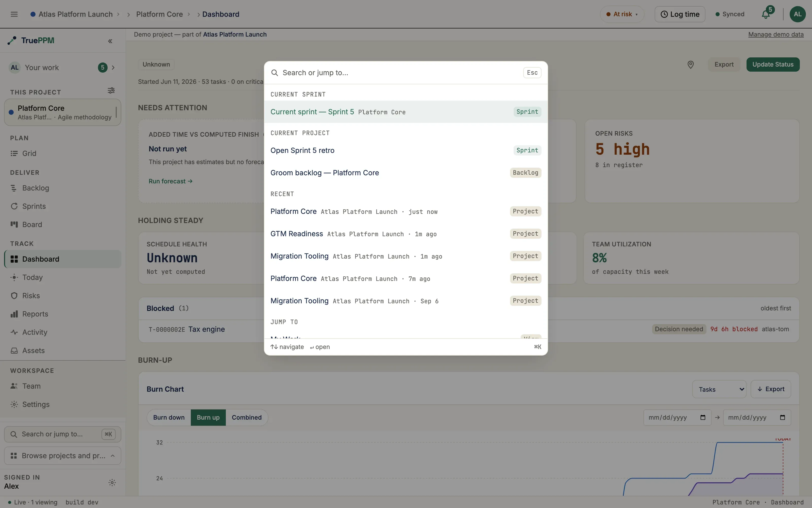This screenshot has height=508, width=812.
Task: Choose Migration Tooling 1m ago entry
Action: 406,256
